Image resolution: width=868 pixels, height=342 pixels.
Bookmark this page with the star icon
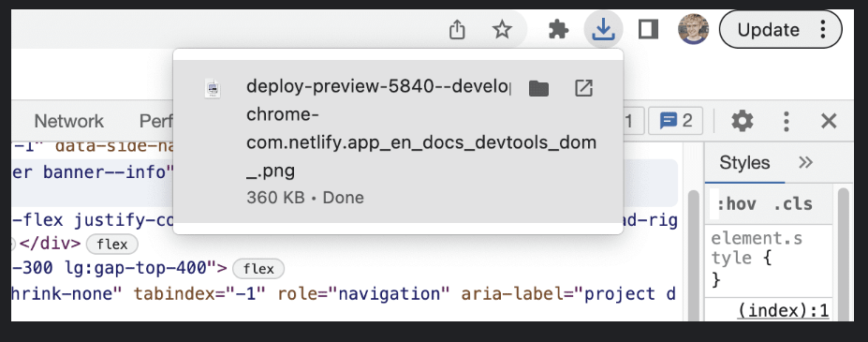pos(502,29)
